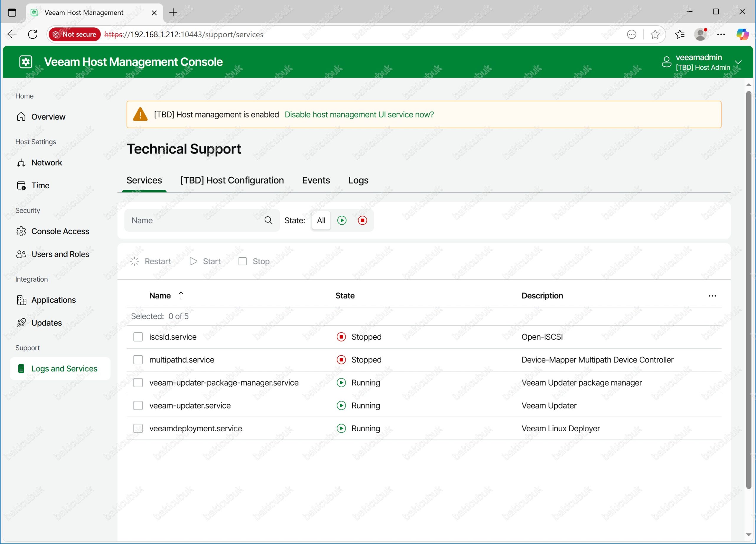Open the Copilot icon

click(x=742, y=34)
